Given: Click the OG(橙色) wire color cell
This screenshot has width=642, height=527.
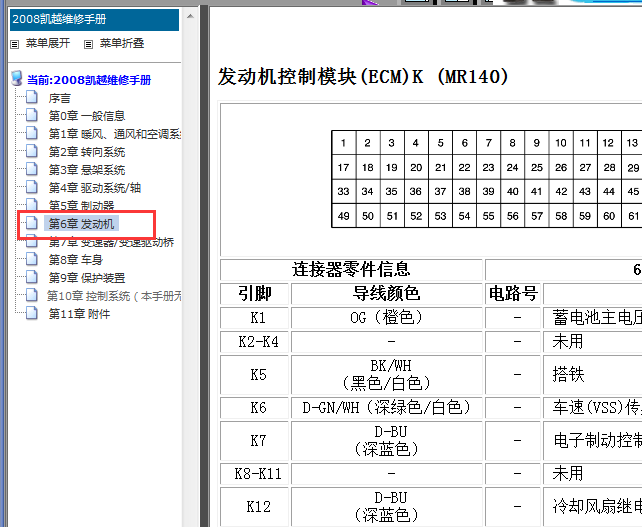Looking at the screenshot, I should pyautogui.click(x=387, y=317).
